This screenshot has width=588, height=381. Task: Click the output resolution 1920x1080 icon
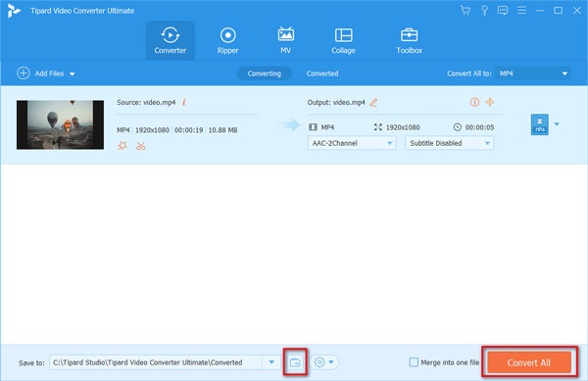click(378, 127)
